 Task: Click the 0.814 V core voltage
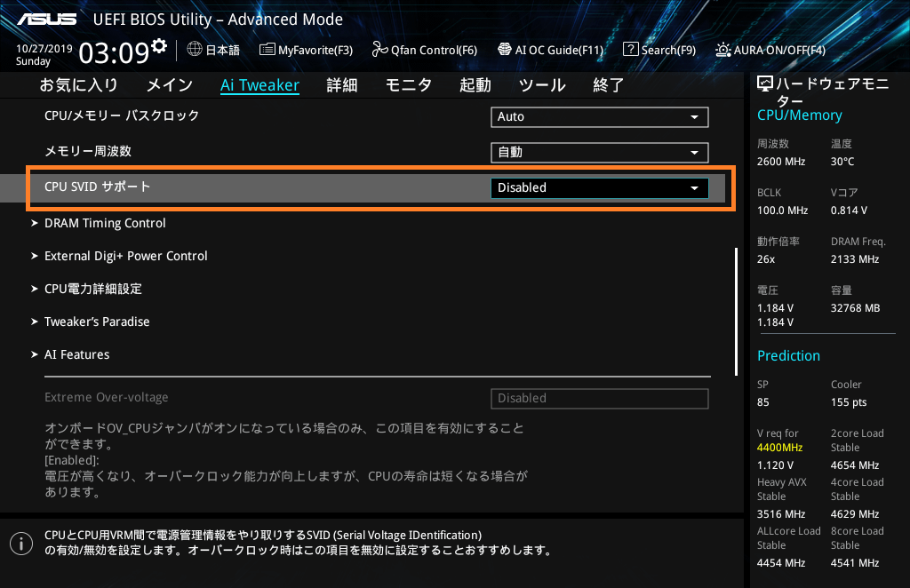click(x=849, y=211)
